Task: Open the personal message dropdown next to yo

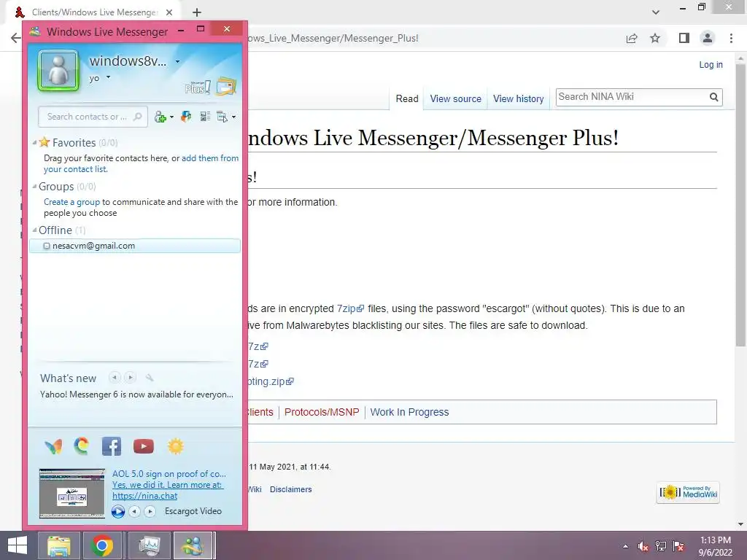Action: (x=108, y=77)
